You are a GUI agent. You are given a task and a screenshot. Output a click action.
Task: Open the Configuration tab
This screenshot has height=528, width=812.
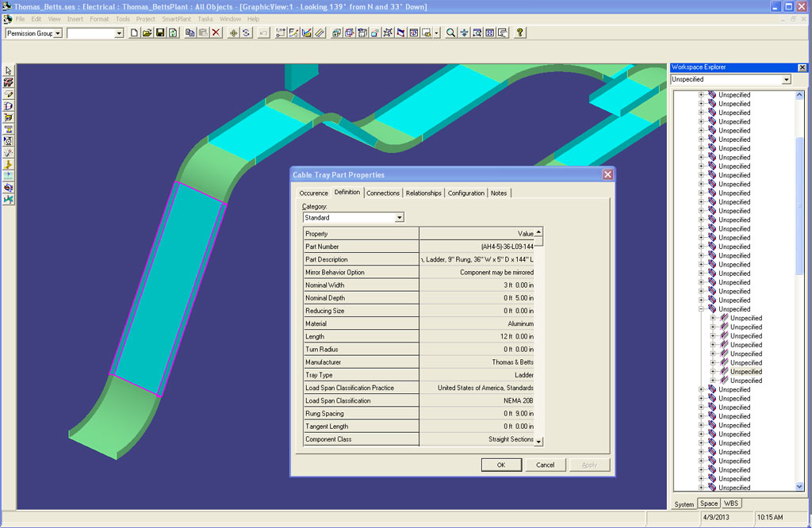click(x=465, y=193)
